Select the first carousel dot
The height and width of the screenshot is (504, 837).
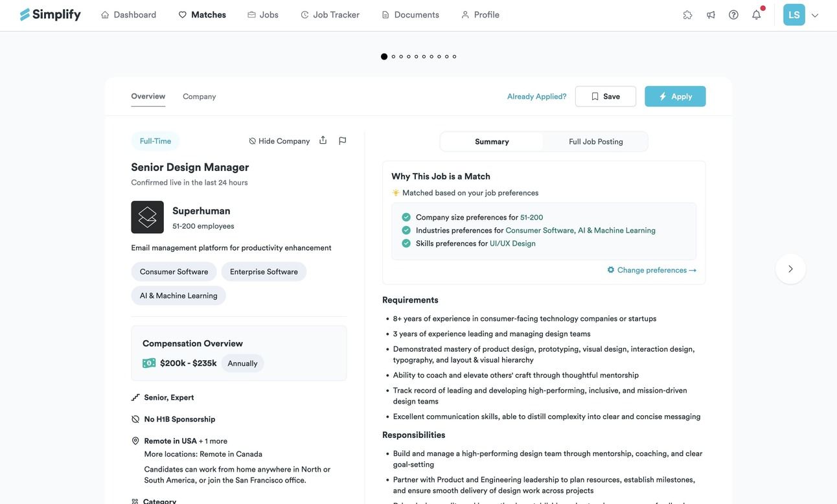point(384,56)
